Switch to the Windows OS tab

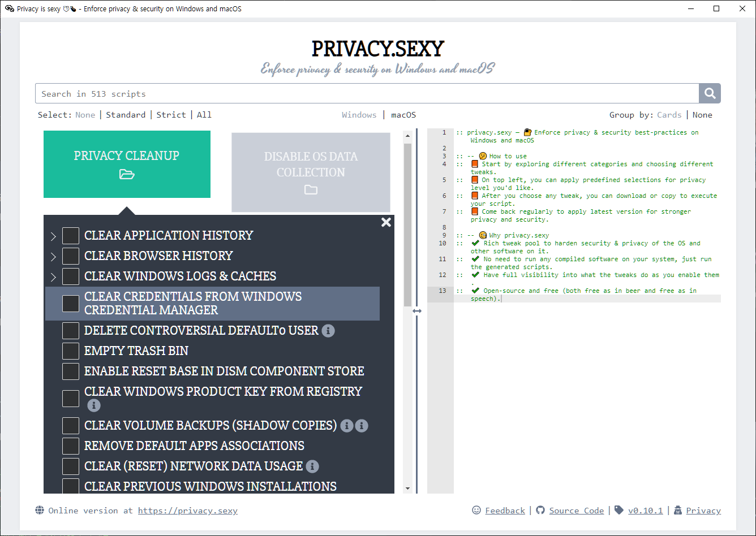(359, 115)
